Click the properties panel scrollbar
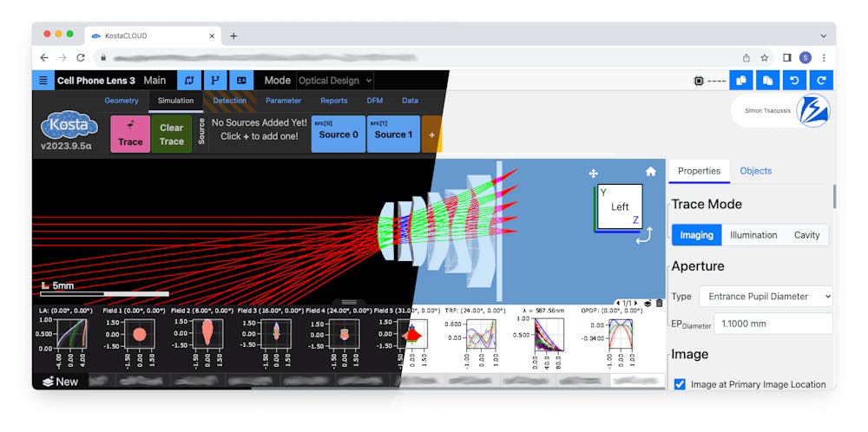This screenshot has height=432, width=868. pos(835,197)
